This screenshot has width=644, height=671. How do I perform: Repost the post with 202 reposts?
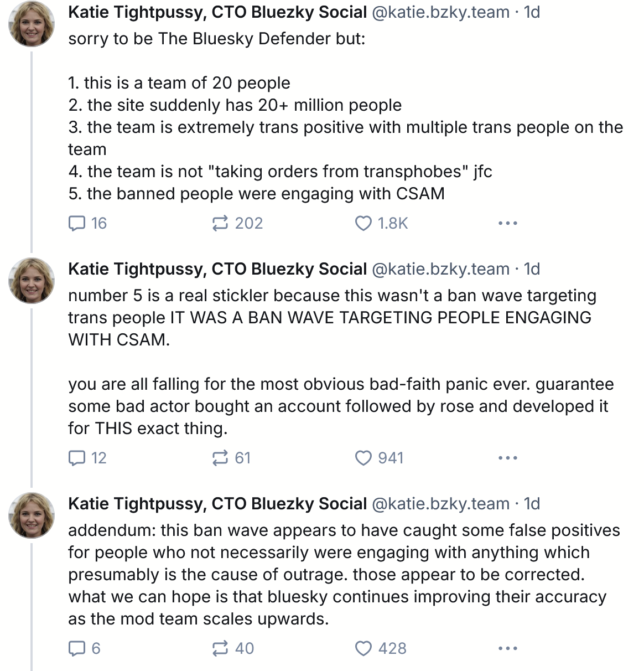[x=220, y=223]
